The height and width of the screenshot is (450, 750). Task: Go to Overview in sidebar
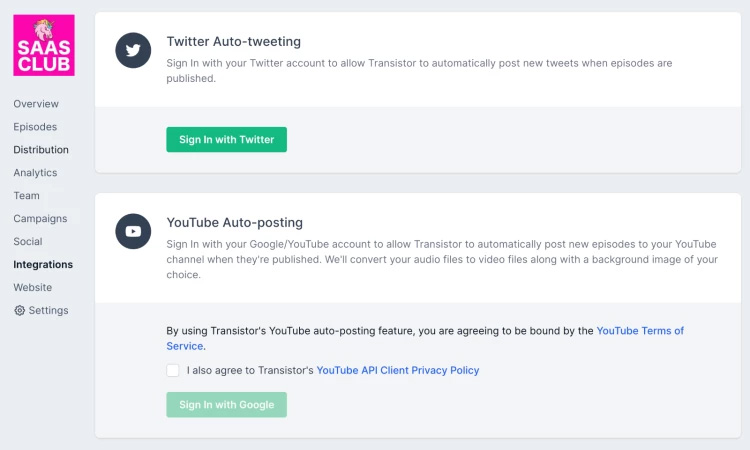click(x=36, y=104)
